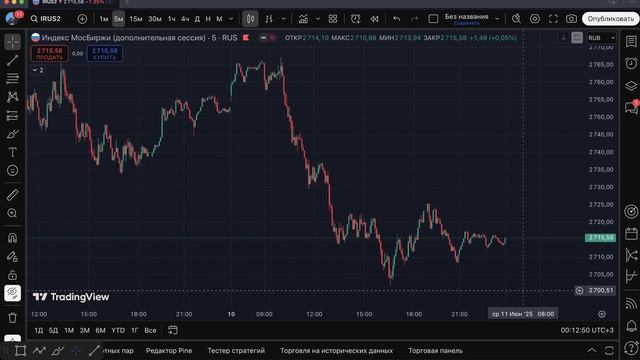This screenshot has width=640, height=360.
Task: Select Fibonacci tools icon
Action: point(13,78)
